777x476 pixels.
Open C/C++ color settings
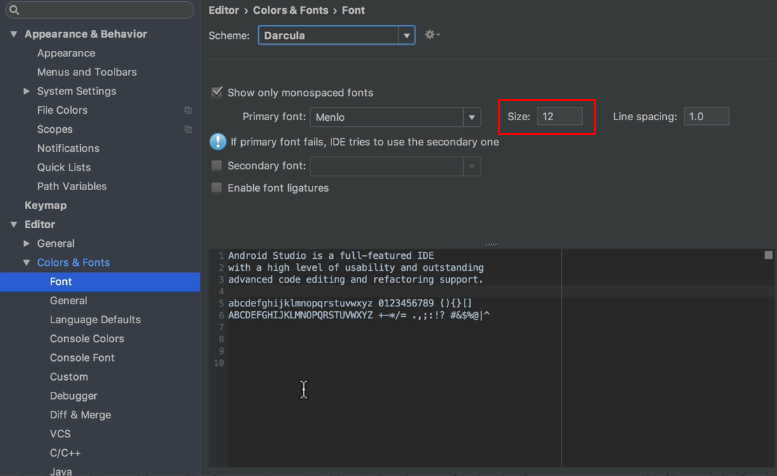coord(65,453)
